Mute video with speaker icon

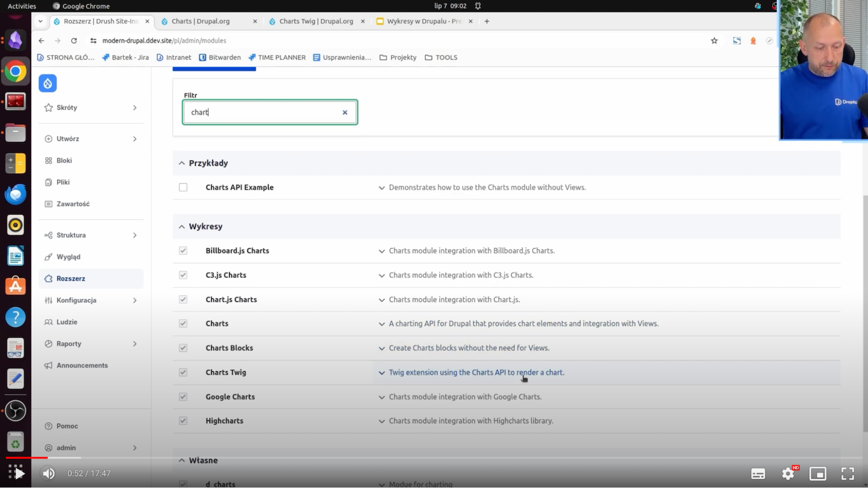pos(49,474)
